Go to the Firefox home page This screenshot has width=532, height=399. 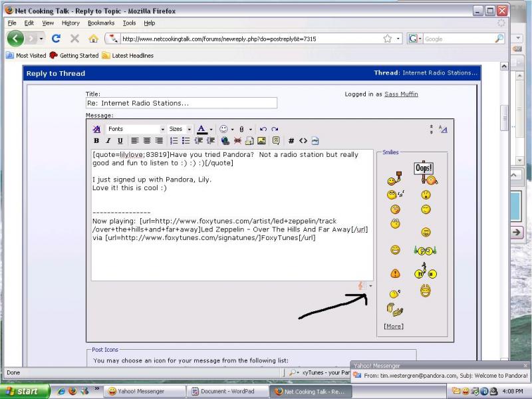click(93, 39)
